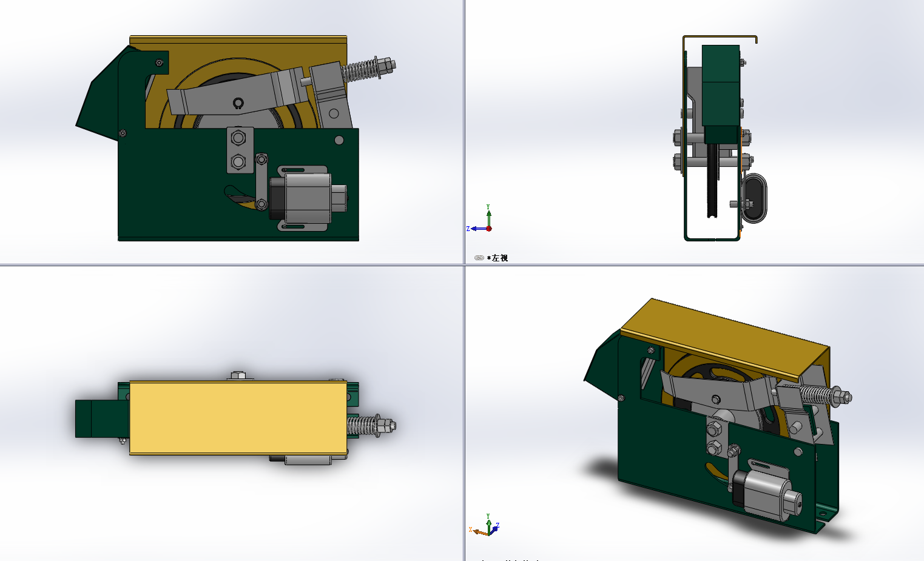This screenshot has width=924, height=561.
Task: Select the lower hex bolt on front bracket
Action: click(238, 161)
